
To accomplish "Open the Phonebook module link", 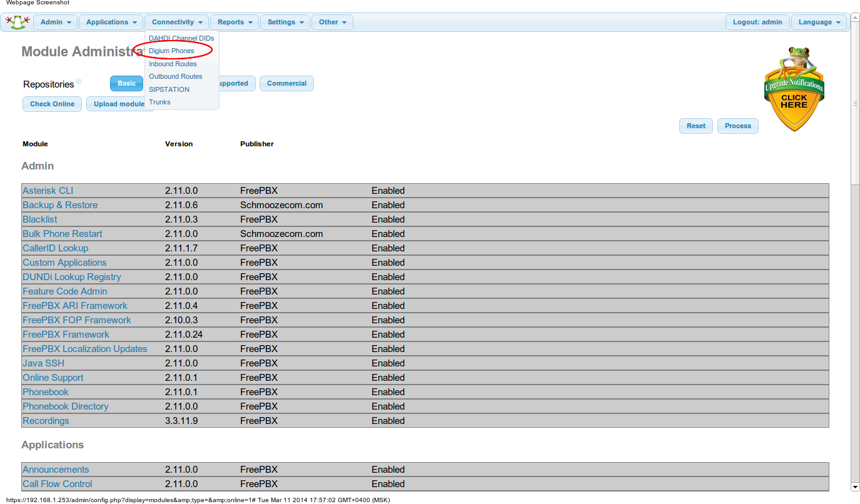I will pyautogui.click(x=46, y=392).
